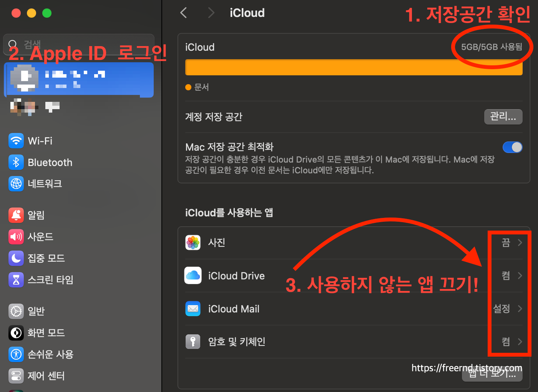Click the green zoom window button

click(47, 13)
